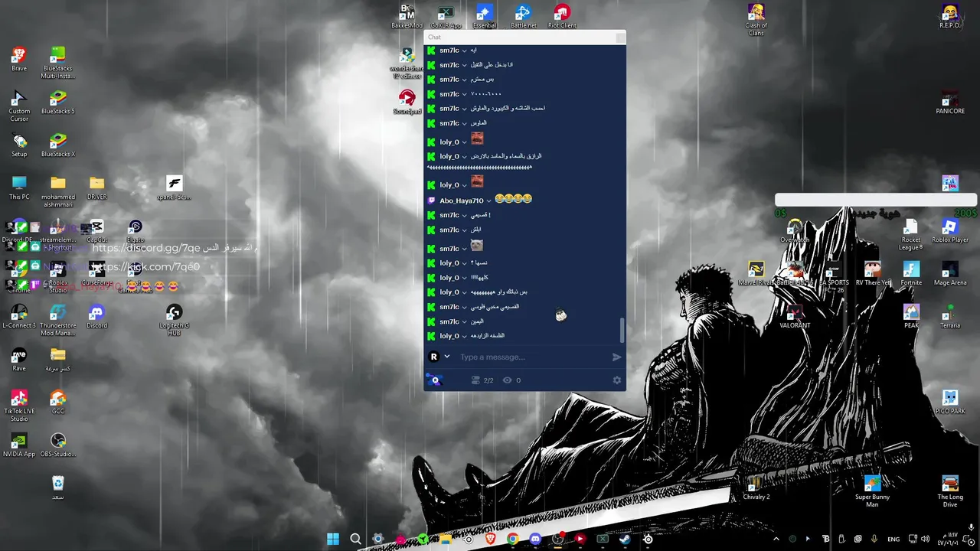
Task: Open the Terraria desktop icon
Action: point(950,316)
